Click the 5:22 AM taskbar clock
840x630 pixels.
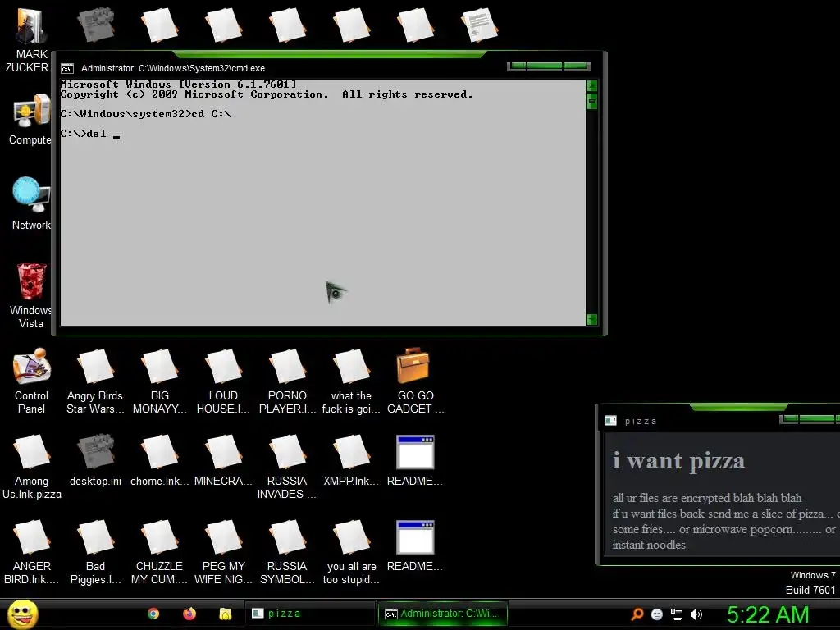point(768,614)
